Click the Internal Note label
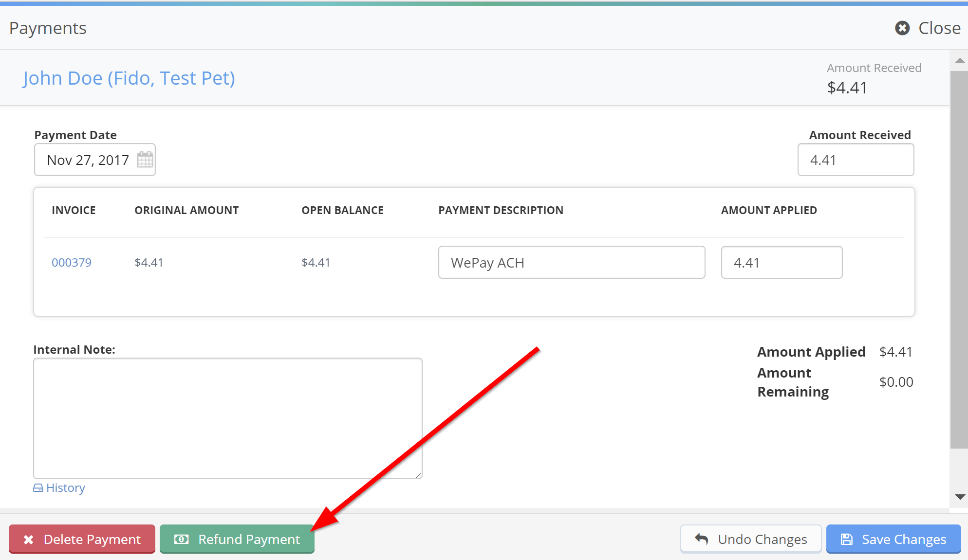 coord(74,349)
